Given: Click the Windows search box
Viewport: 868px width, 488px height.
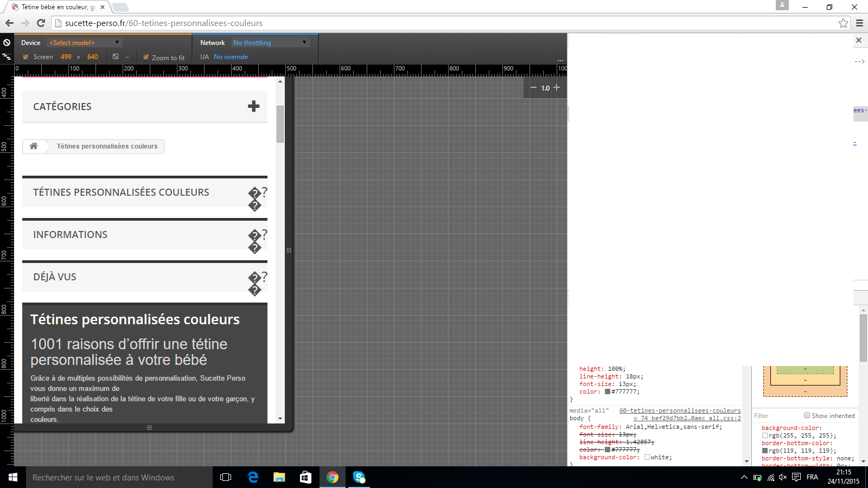Looking at the screenshot, I should coord(119,477).
